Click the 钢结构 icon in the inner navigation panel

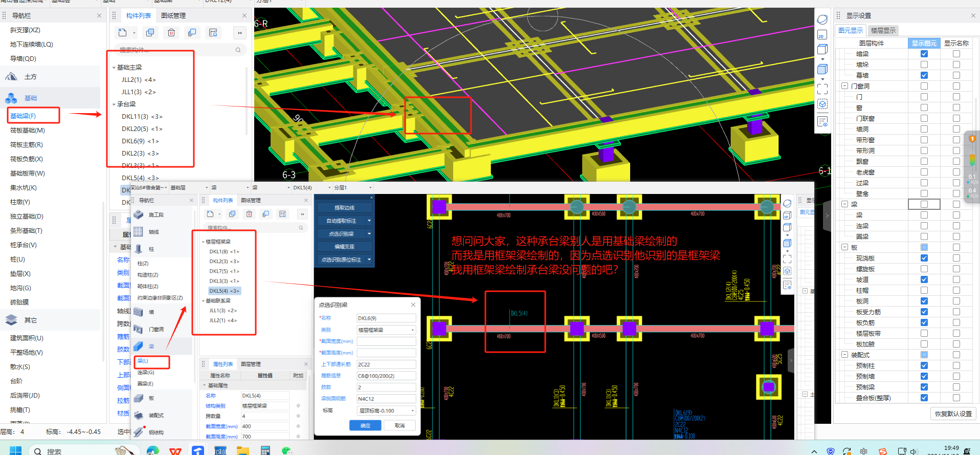[x=138, y=432]
